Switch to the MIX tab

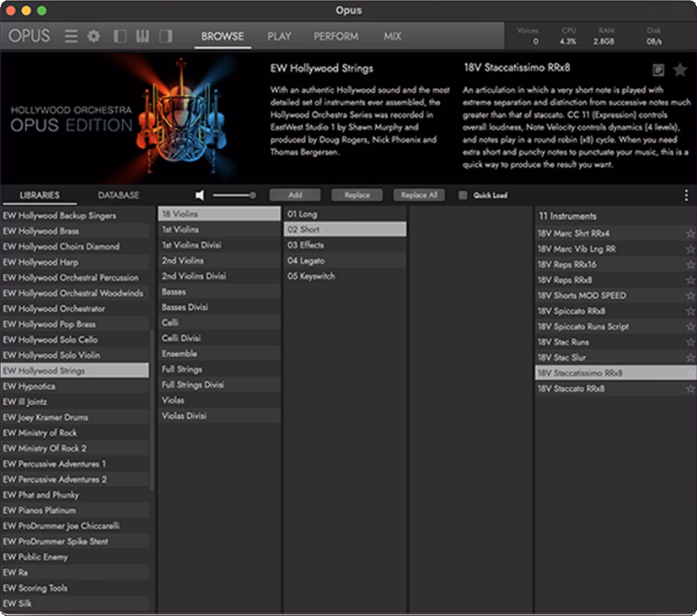tap(393, 36)
